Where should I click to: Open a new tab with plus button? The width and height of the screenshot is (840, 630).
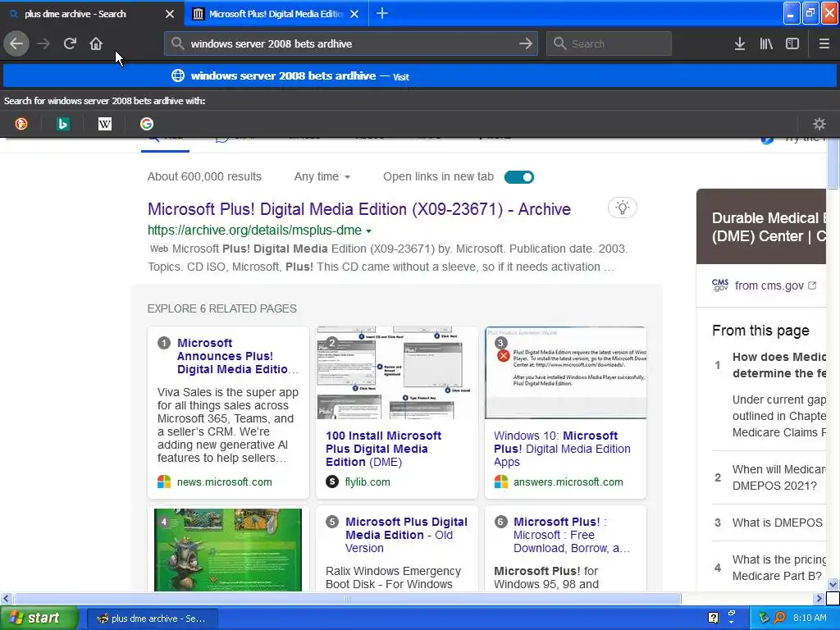[x=382, y=13]
